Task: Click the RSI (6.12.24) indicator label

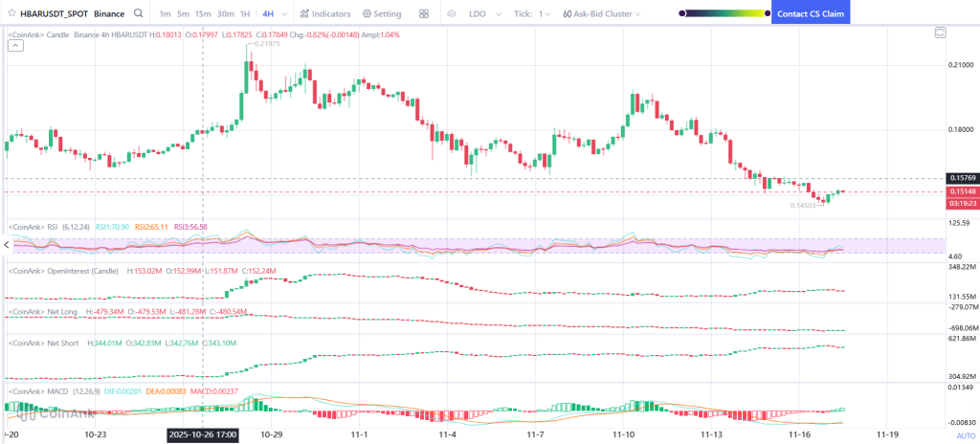Action: [x=49, y=227]
